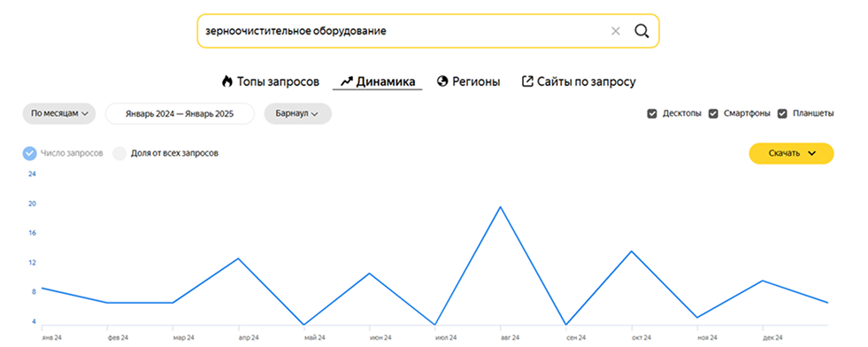Click the июл 24 axis label
The height and width of the screenshot is (347, 868).
(446, 337)
